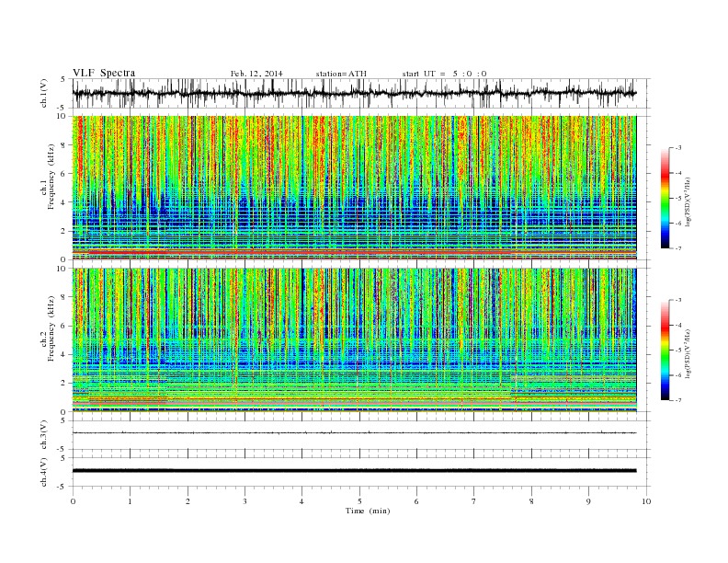728x563 pixels.
Task: Click inside the ch.1 frequency spectrogram
Action: [354, 188]
